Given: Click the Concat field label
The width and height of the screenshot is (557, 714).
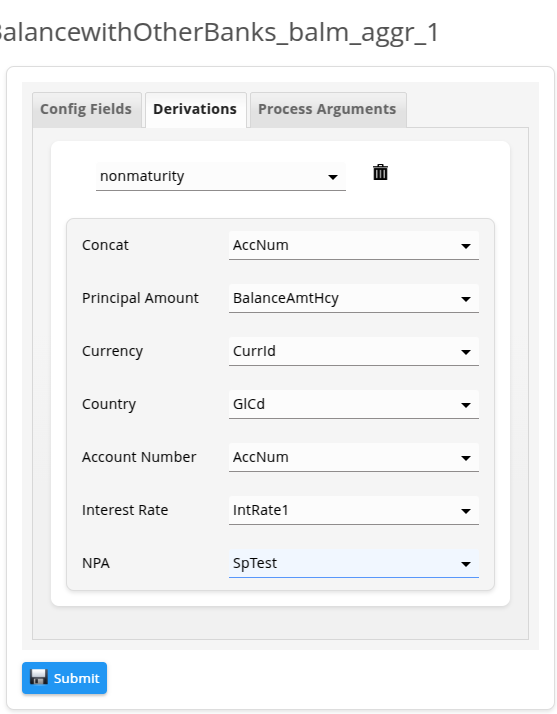Looking at the screenshot, I should click(105, 245).
